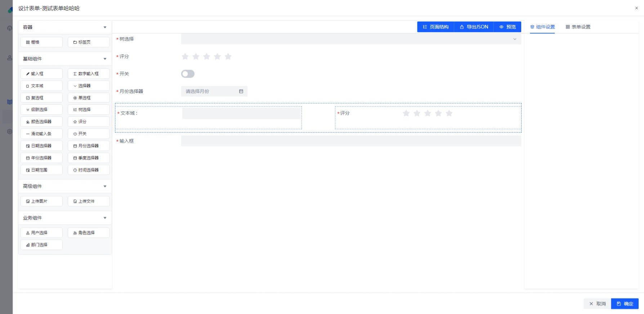Collapse the 高级组件 section
This screenshot has width=644, height=314.
[x=105, y=186]
